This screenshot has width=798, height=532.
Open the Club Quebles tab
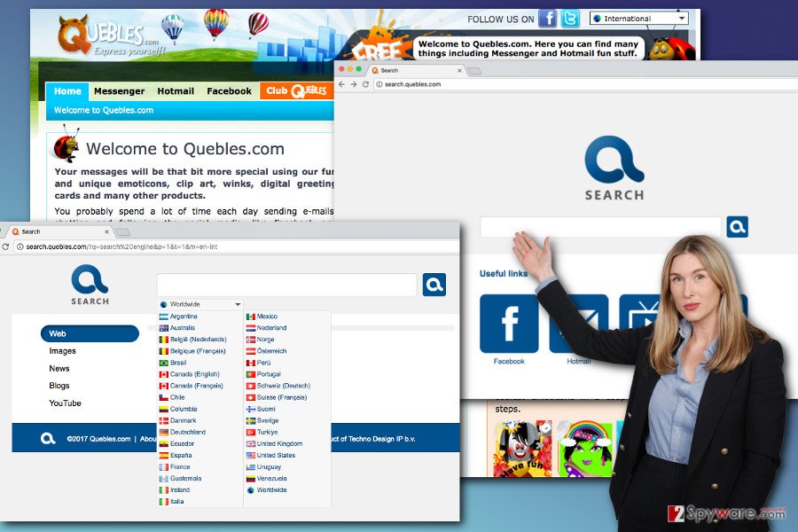pyautogui.click(x=296, y=90)
